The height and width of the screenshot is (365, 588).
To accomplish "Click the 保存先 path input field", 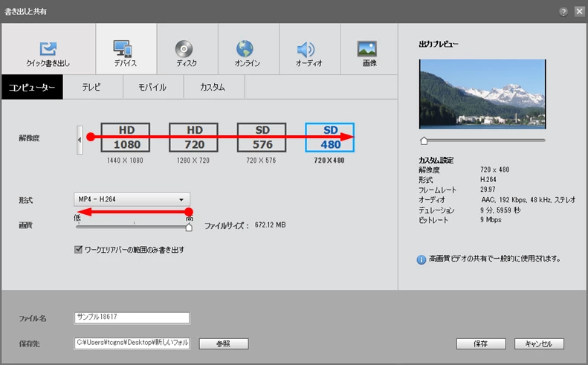I will 132,343.
